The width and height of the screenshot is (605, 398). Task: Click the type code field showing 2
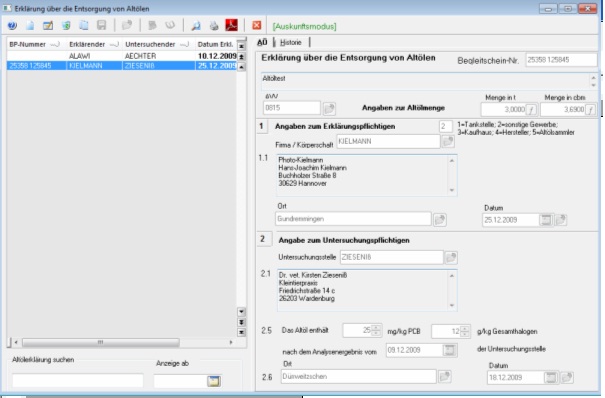coord(446,126)
